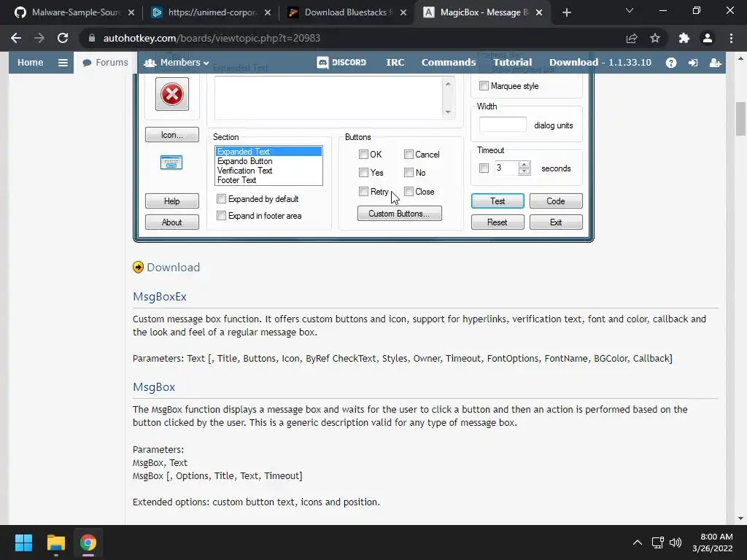Open the tab search chevron
Viewport: 747px width, 560px height.
coord(630,10)
